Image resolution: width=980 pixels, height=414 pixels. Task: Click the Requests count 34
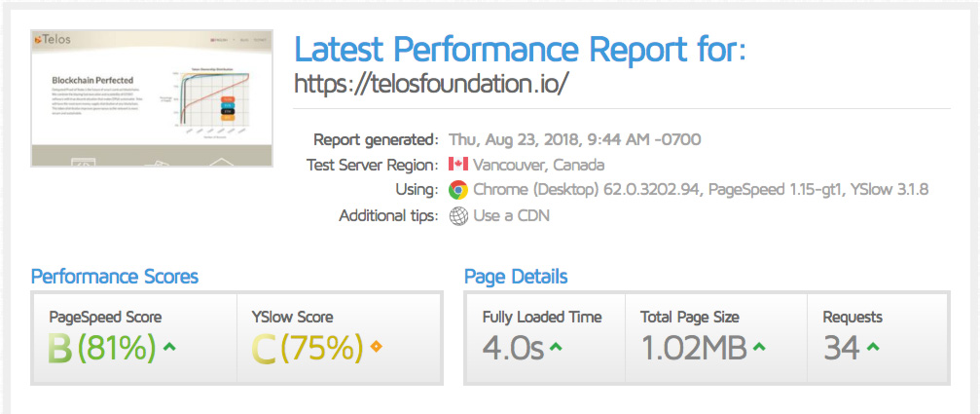(841, 349)
